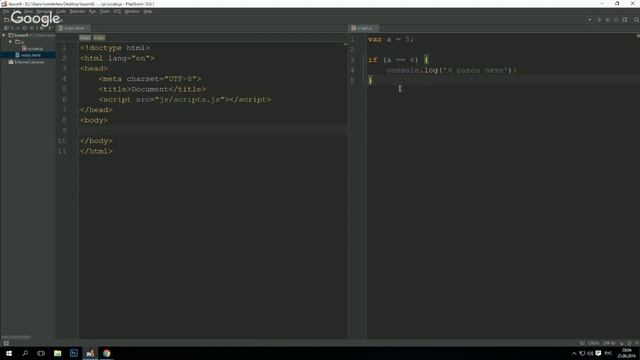Open Chrome from the taskbar

tap(107, 353)
